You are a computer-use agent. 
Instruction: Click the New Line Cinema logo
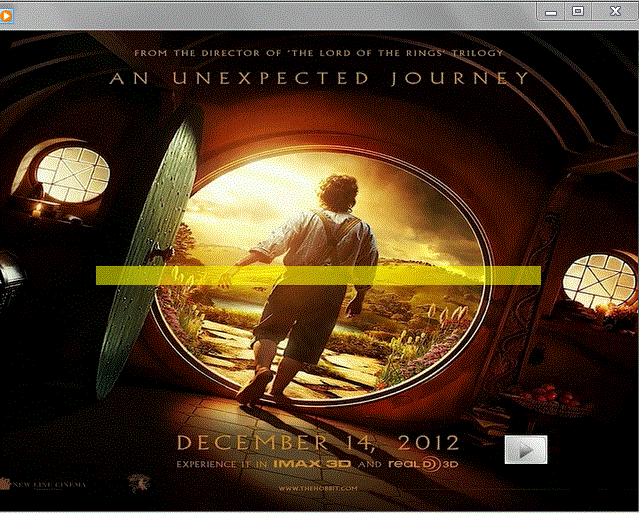(x=44, y=484)
